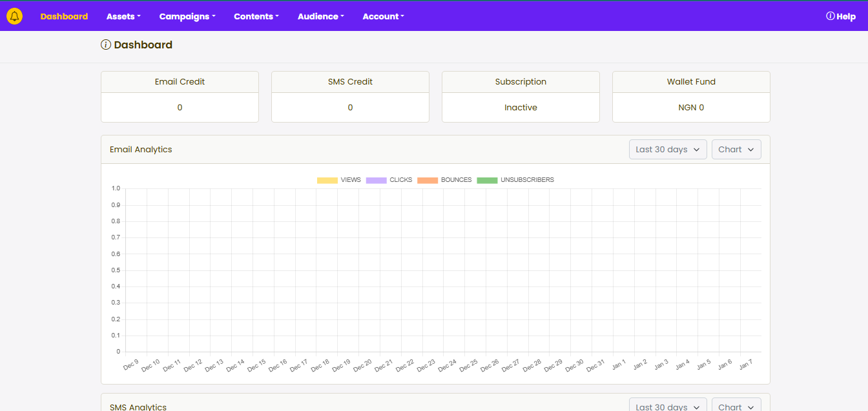Image resolution: width=868 pixels, height=411 pixels.
Task: Click the Jan 1 axis label
Action: 619,365
